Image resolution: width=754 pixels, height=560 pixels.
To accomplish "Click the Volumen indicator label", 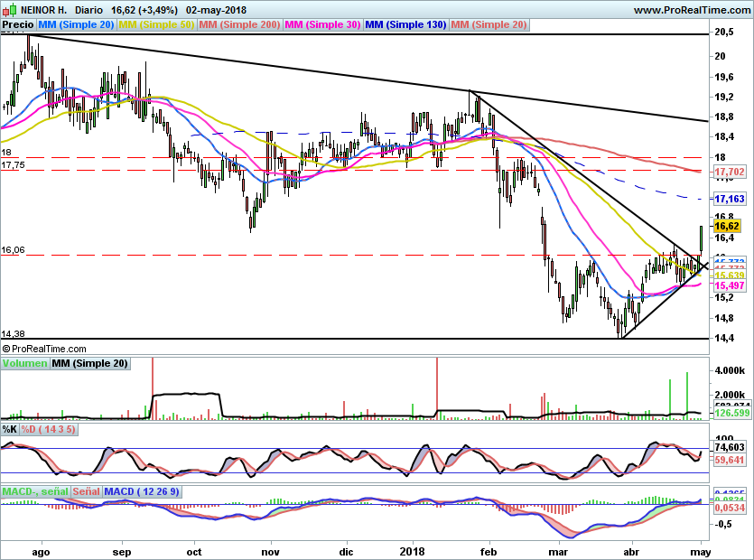I will [24, 363].
